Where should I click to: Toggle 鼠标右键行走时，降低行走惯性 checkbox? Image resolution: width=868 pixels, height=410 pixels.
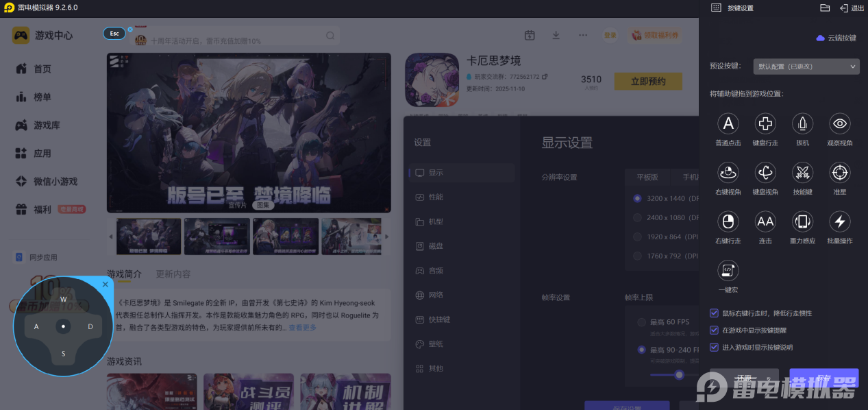715,313
